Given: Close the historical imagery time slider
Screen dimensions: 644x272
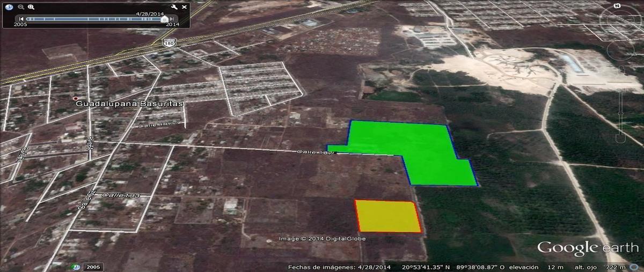Looking at the screenshot, I should (184, 7).
